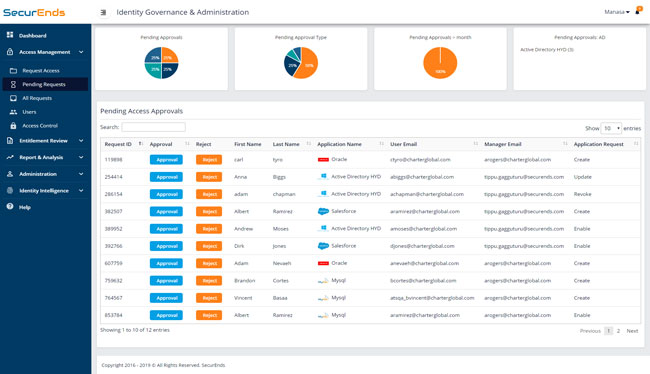Sort by Manager Email column arrows
Viewport: 650px width, 374px height.
click(565, 144)
